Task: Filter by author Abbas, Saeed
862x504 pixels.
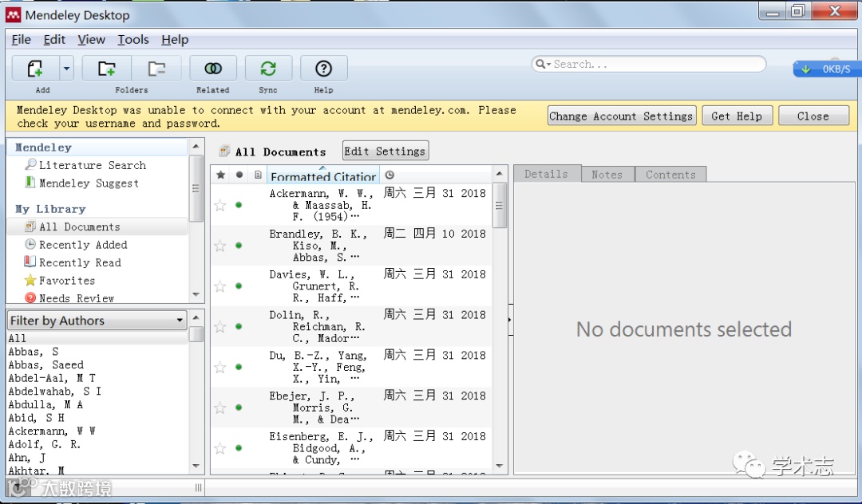Action: 46,364
